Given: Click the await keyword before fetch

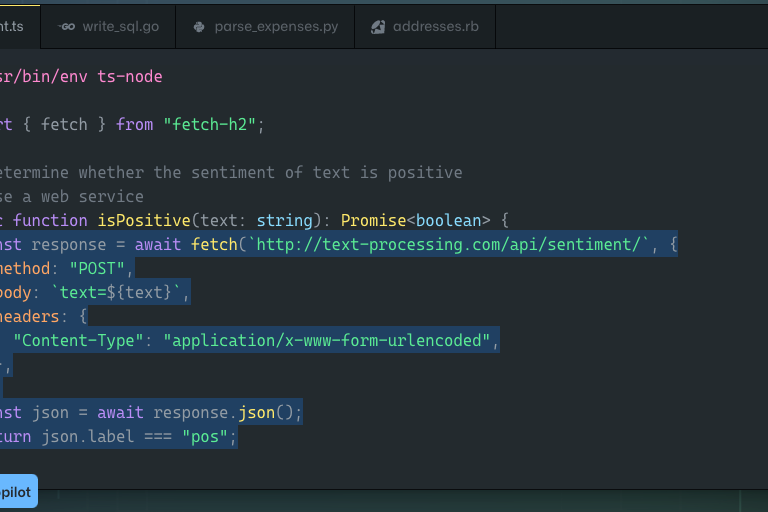Looking at the screenshot, I should (x=158, y=244).
